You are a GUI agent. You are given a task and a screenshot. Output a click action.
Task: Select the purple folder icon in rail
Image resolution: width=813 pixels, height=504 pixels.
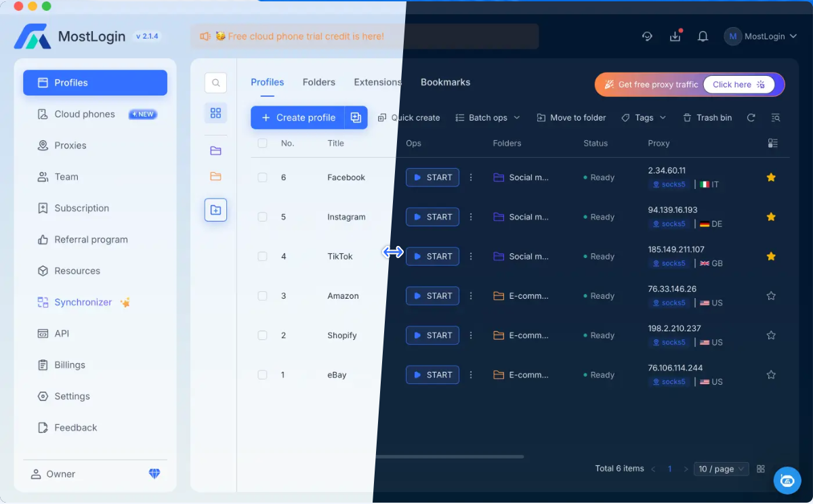point(215,150)
